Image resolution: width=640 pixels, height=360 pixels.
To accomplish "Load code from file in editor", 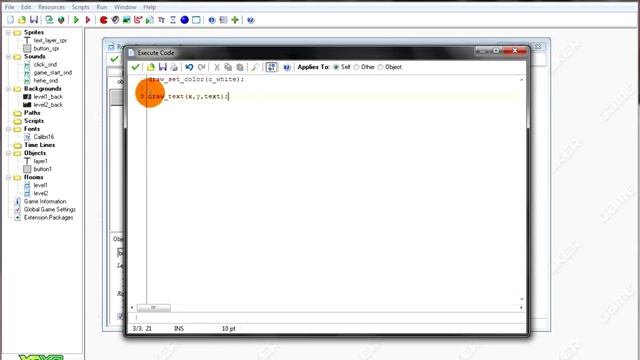I will pos(151,67).
